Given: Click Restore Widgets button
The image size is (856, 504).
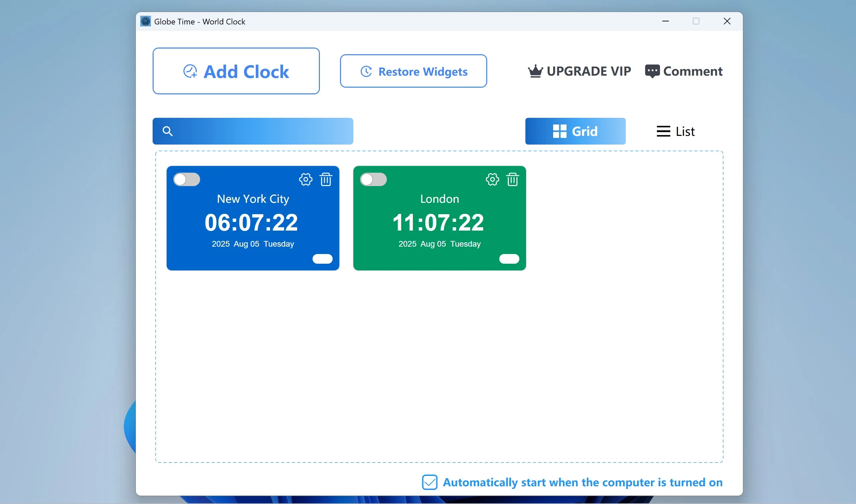Looking at the screenshot, I should point(413,71).
